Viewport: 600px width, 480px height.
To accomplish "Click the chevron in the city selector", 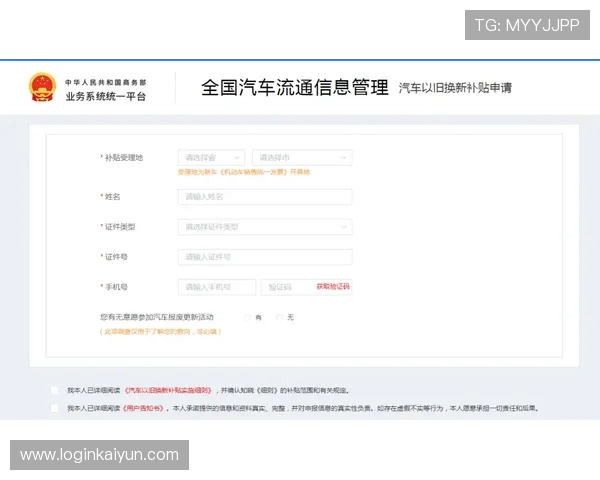I will pos(344,158).
